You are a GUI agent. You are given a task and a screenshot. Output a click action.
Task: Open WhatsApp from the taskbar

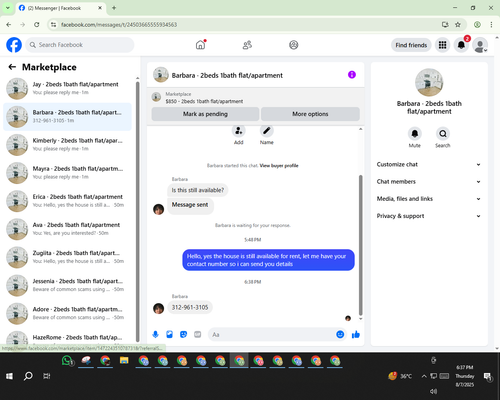(67, 361)
